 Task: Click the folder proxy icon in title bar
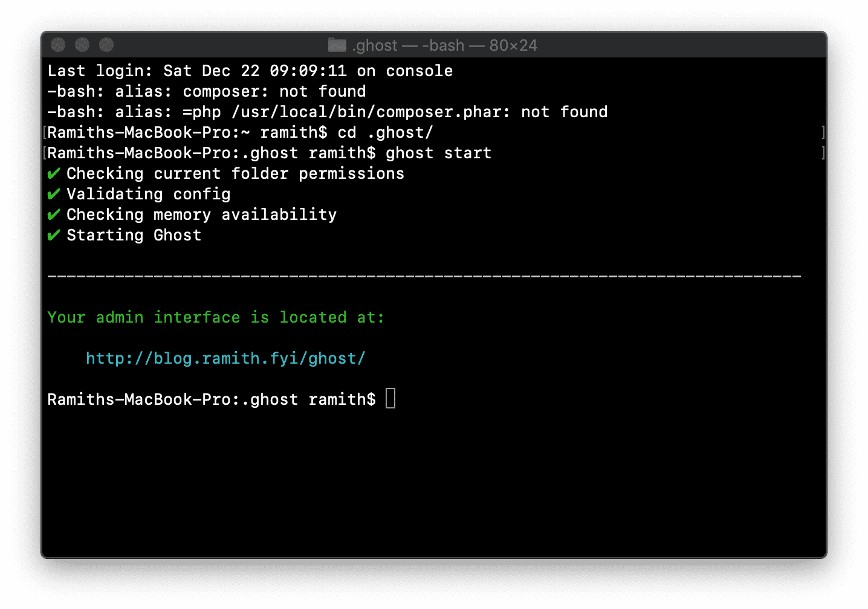click(x=337, y=45)
